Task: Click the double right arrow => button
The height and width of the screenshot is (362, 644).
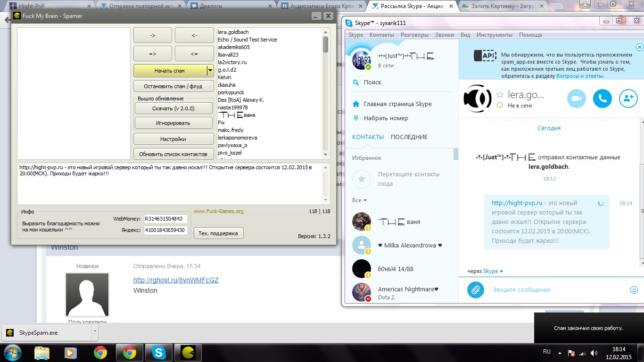Action: [153, 54]
